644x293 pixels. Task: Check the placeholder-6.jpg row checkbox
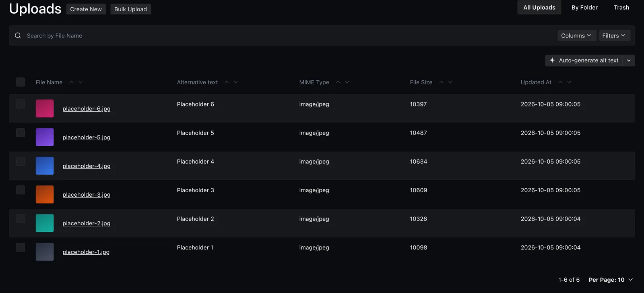[x=21, y=104]
